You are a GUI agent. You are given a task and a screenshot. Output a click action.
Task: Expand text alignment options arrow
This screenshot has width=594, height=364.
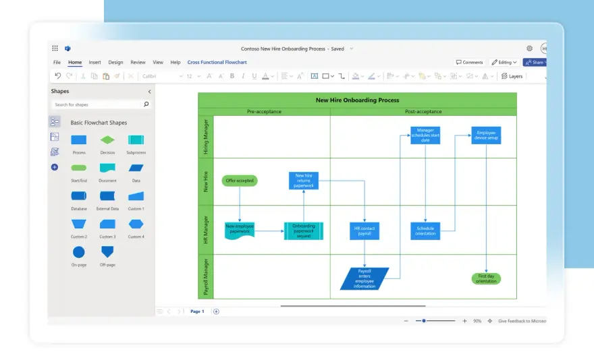[291, 76]
